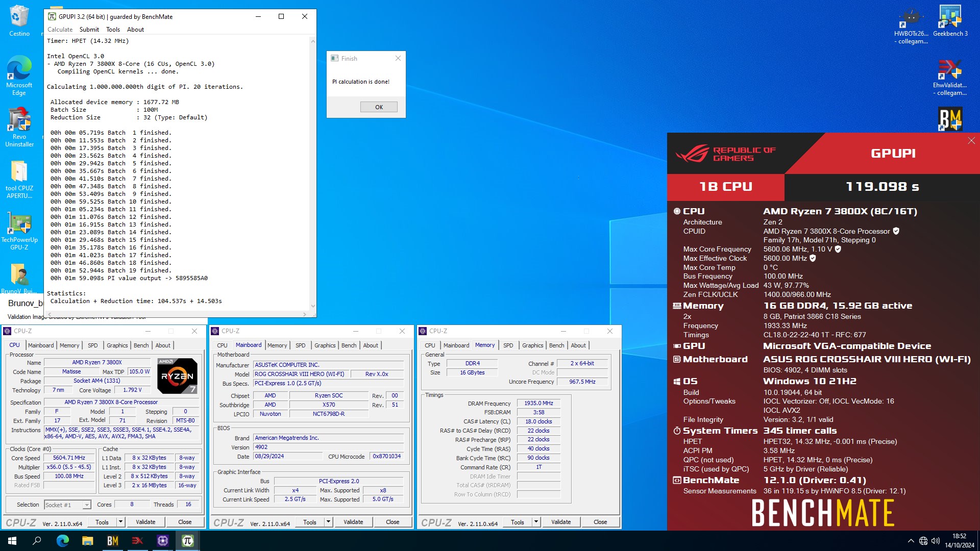The height and width of the screenshot is (551, 980).
Task: Click Close button in third CPU-Z window
Action: [x=600, y=522]
